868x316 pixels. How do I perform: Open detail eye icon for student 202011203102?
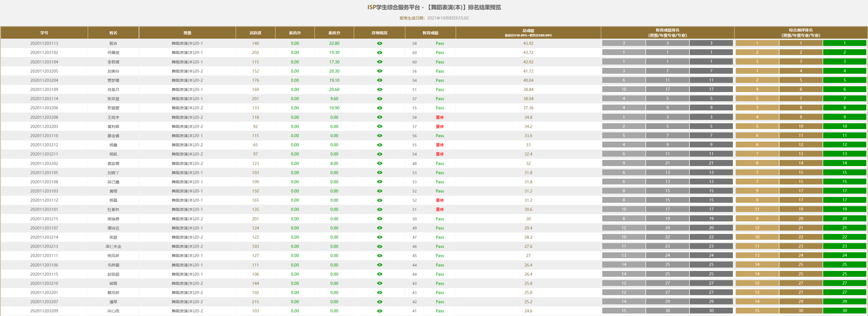tap(379, 53)
